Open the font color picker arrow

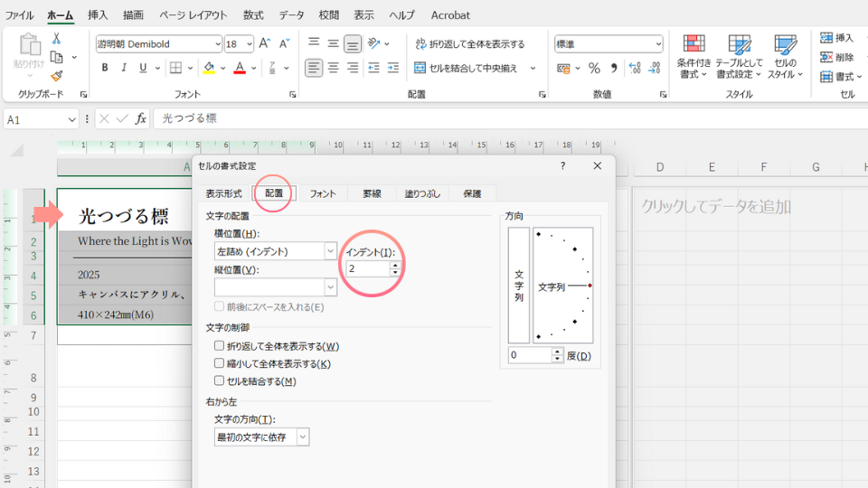[x=256, y=68]
